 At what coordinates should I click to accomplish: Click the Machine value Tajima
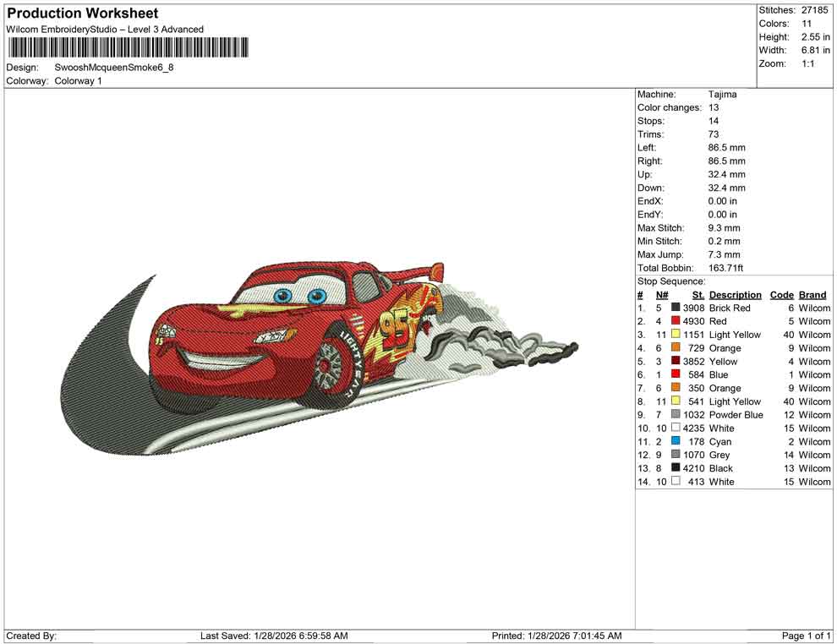723,94
